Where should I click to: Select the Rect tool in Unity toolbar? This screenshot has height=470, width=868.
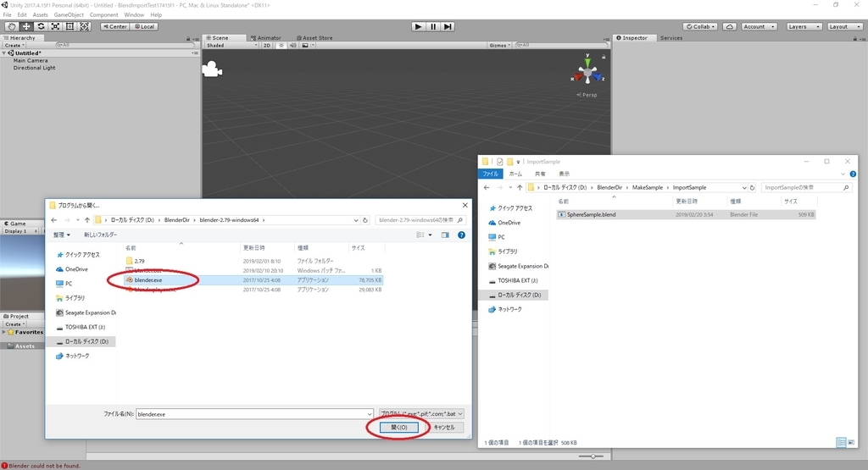pos(70,26)
